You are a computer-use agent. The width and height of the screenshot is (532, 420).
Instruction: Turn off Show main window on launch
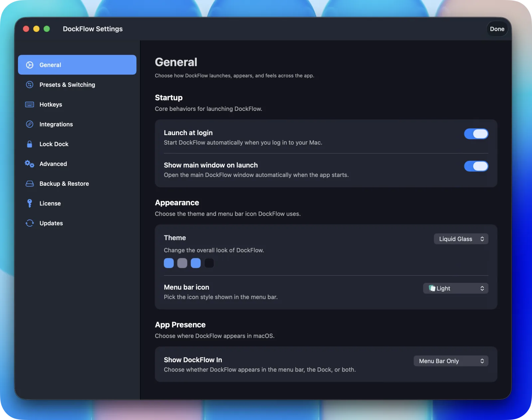click(476, 166)
